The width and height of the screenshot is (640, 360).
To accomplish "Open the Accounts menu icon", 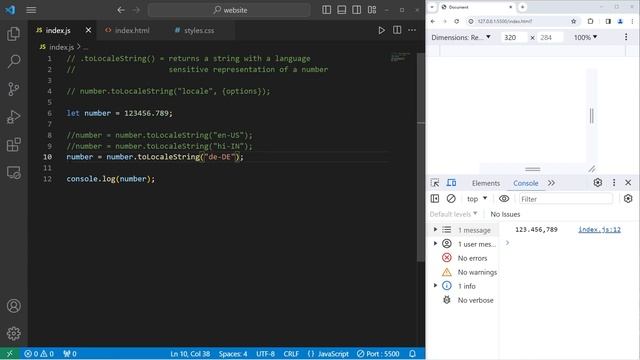I will [13, 306].
